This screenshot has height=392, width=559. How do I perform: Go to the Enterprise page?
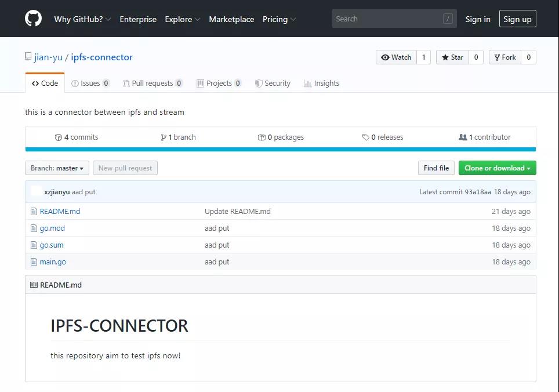(138, 19)
